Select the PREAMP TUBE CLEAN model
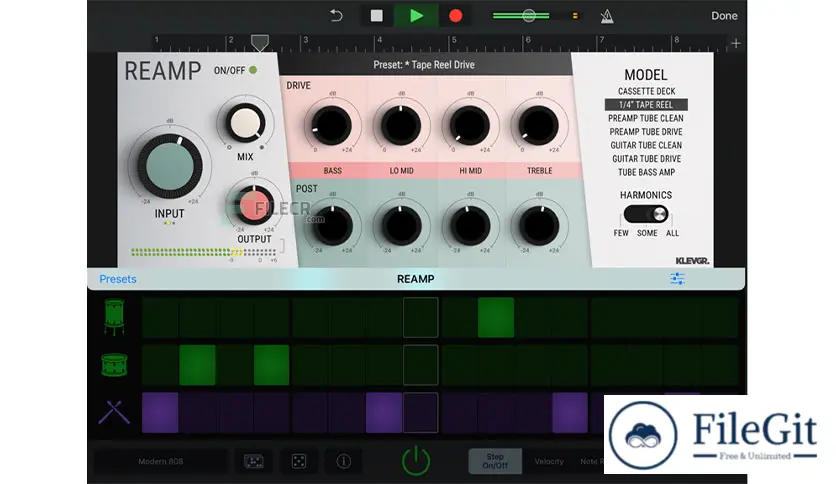This screenshot has width=836, height=484. pos(646,118)
